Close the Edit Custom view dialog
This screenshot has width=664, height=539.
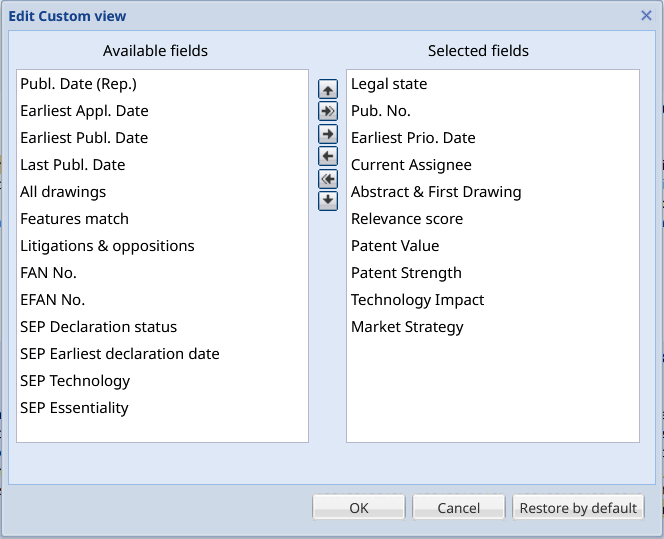pos(646,16)
